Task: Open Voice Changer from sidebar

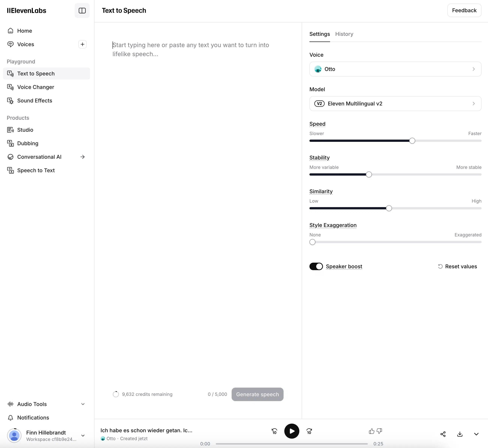Action: click(46, 87)
